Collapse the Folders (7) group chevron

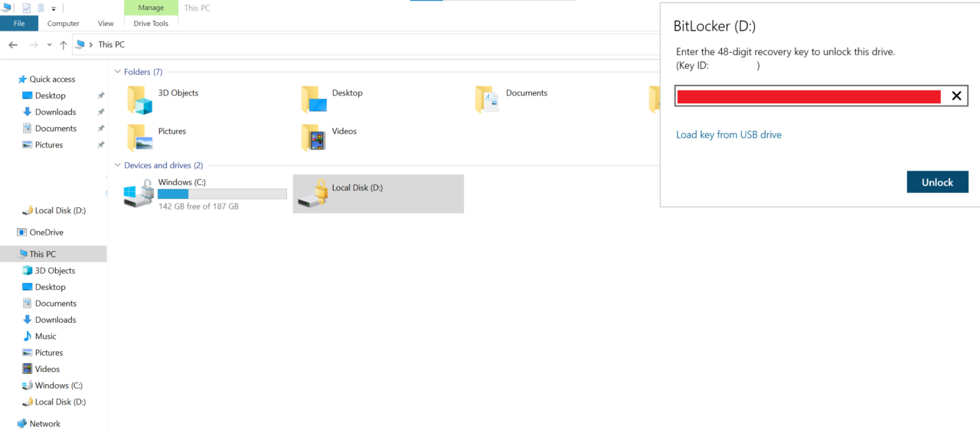click(117, 72)
